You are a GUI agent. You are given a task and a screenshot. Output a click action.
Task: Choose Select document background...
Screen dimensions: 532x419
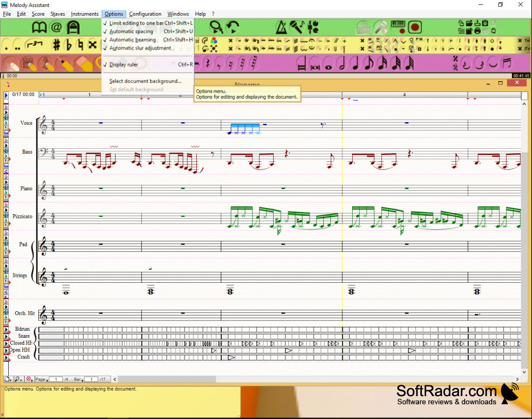pyautogui.click(x=148, y=81)
